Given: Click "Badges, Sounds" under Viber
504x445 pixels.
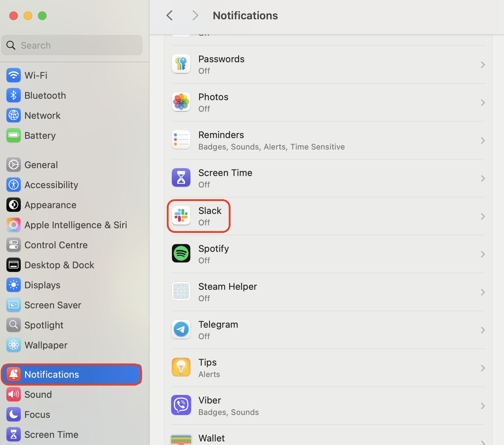Looking at the screenshot, I should (x=229, y=412).
